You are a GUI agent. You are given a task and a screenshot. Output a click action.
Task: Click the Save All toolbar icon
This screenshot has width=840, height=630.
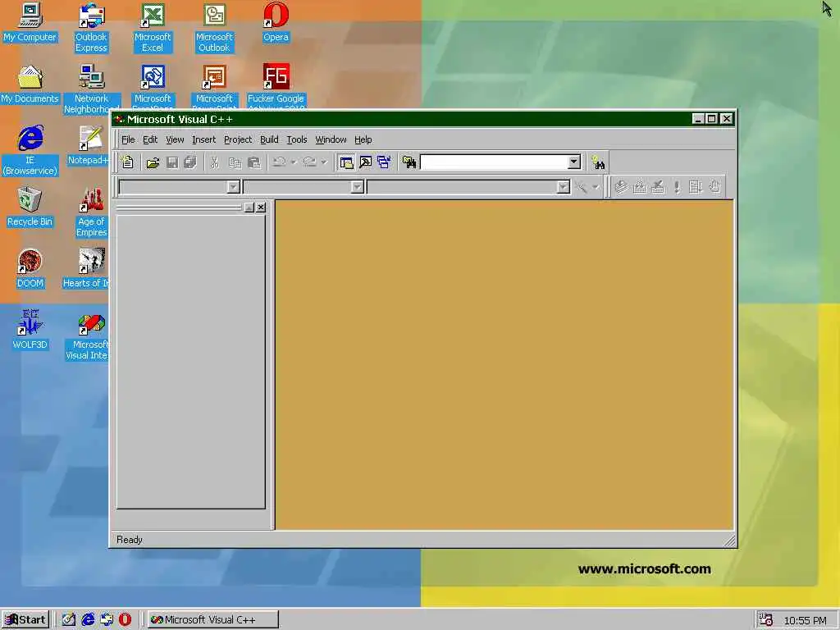click(190, 162)
